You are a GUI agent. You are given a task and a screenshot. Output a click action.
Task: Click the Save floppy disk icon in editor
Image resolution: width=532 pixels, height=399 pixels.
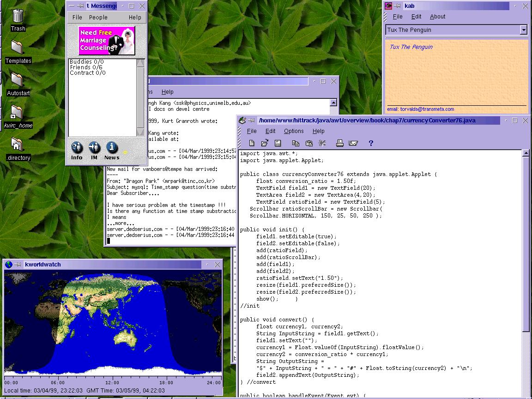pos(278,143)
